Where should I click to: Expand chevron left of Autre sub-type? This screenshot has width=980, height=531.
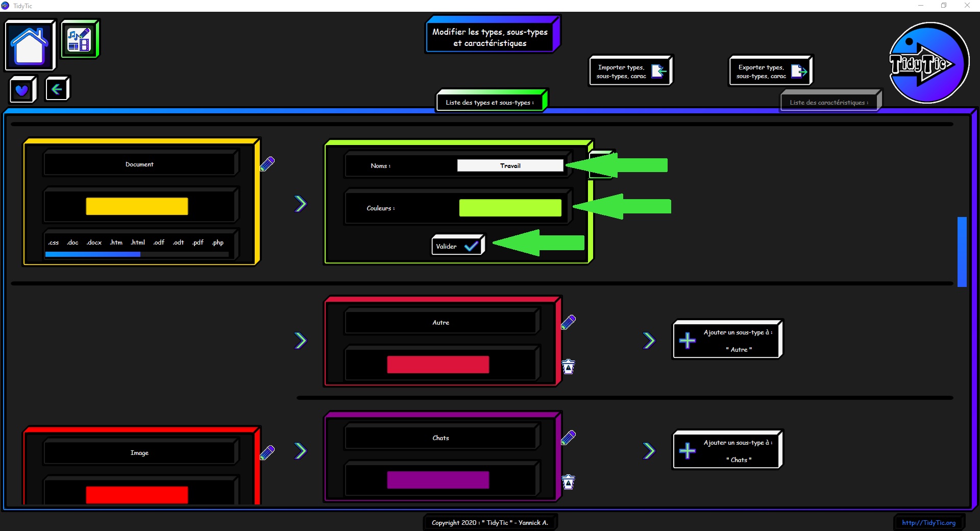(x=301, y=340)
